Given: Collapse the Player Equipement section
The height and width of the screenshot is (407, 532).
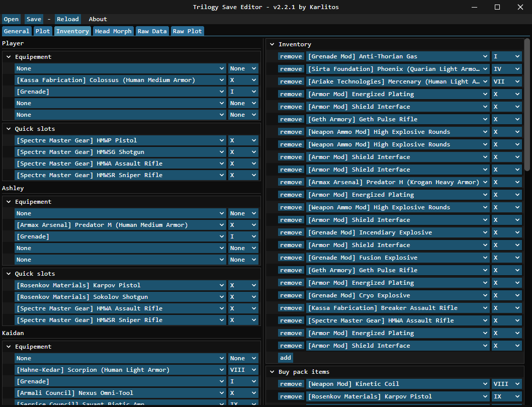Looking at the screenshot, I should click(x=9, y=57).
